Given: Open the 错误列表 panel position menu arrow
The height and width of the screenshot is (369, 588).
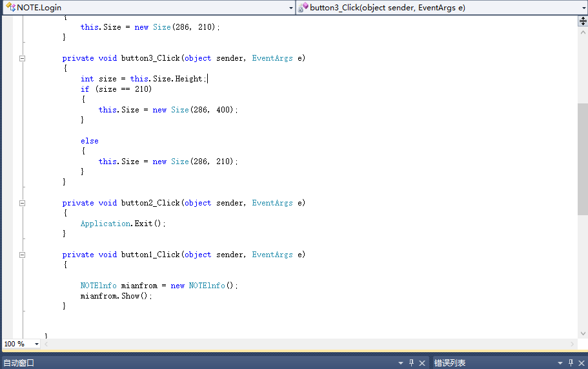Looking at the screenshot, I should (560, 363).
